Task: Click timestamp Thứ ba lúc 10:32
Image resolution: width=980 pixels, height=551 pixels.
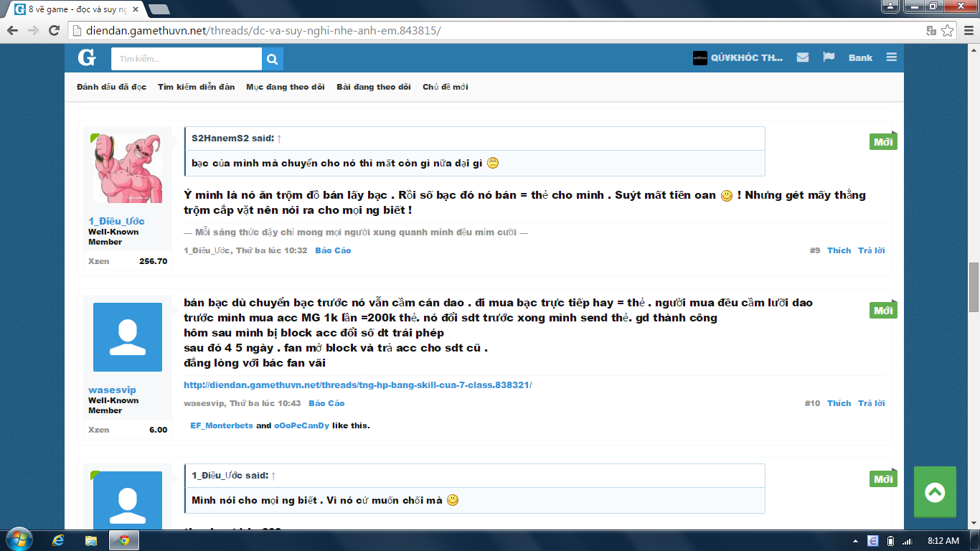Action: click(272, 250)
